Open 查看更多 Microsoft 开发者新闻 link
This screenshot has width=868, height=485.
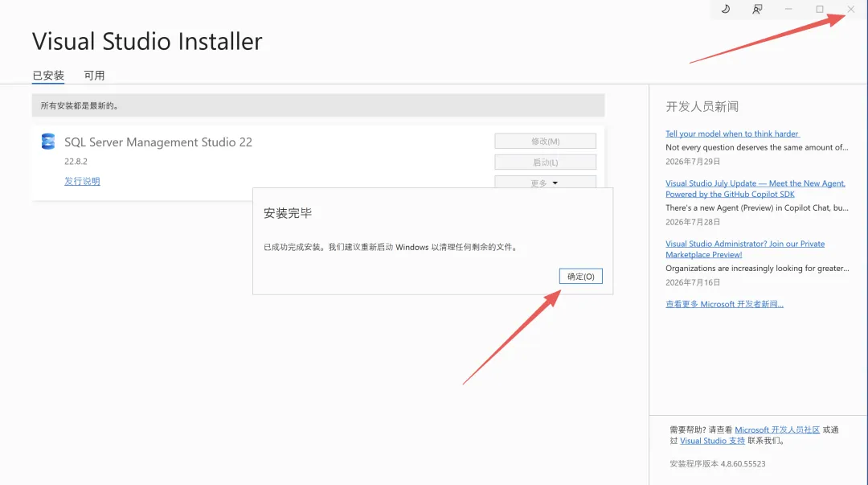click(724, 304)
